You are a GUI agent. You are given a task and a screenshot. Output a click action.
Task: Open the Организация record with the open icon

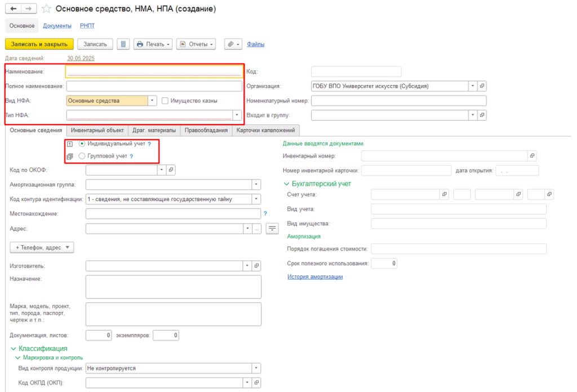pyautogui.click(x=482, y=86)
